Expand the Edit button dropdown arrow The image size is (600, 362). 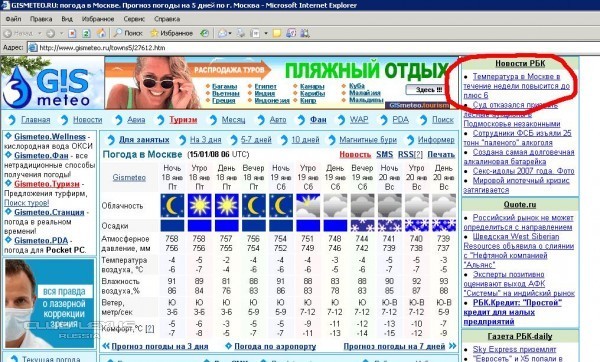click(x=266, y=34)
